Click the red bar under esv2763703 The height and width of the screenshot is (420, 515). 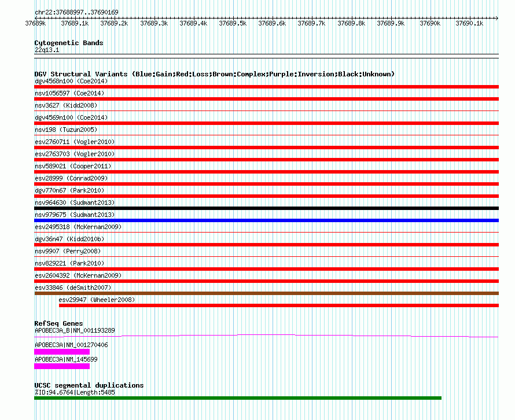coord(266,160)
